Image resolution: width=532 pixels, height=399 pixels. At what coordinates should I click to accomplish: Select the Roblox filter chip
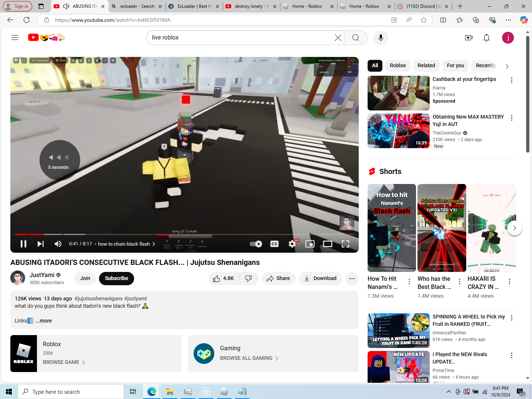398,65
